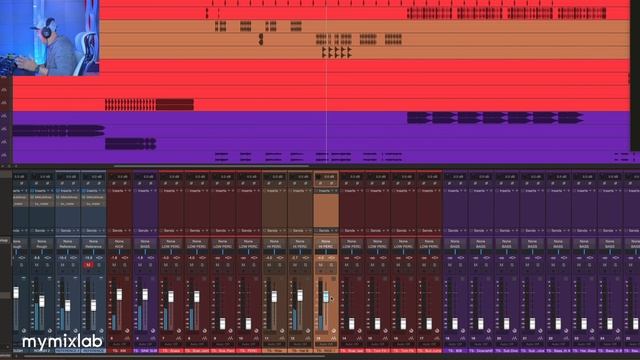
Task: Click horizontal pan slider on channel 10
Action: point(249,252)
